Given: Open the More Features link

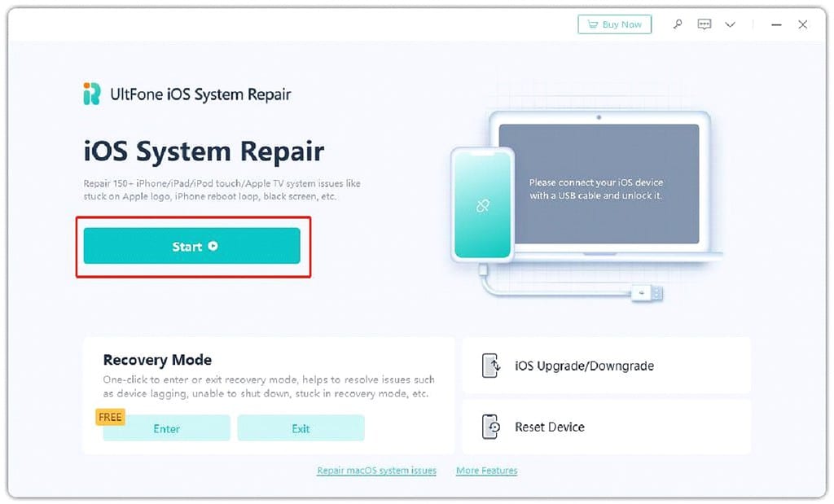Looking at the screenshot, I should (487, 471).
